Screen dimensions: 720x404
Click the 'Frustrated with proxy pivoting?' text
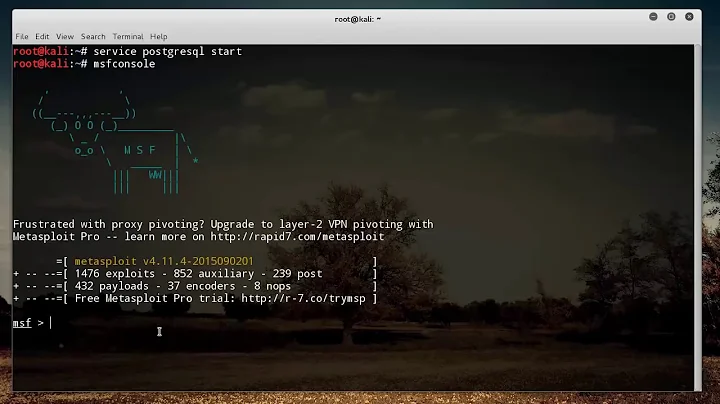click(x=108, y=224)
